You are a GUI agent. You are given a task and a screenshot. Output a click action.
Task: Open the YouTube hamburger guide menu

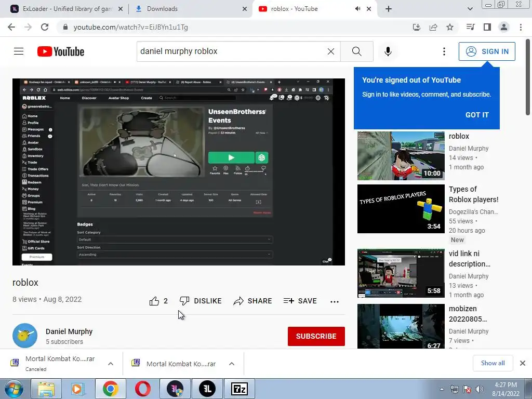(x=19, y=51)
